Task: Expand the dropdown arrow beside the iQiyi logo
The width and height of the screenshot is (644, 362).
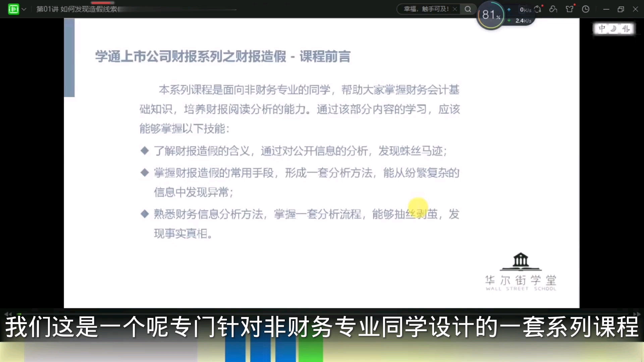Action: pyautogui.click(x=24, y=9)
